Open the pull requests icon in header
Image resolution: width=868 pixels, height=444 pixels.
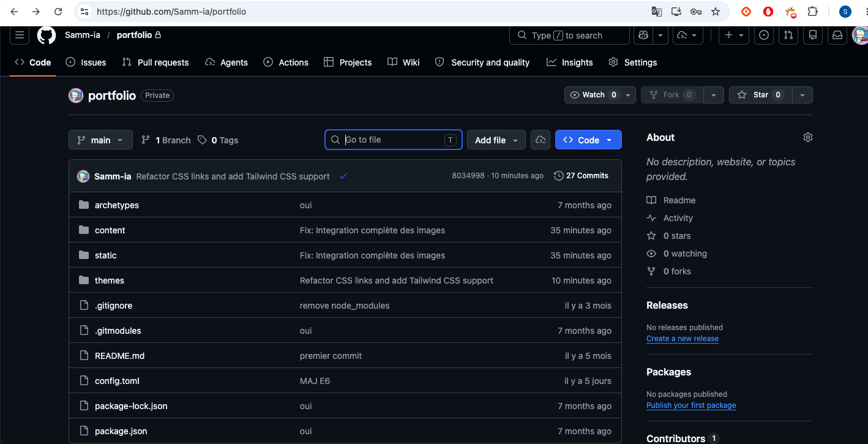[x=788, y=36]
